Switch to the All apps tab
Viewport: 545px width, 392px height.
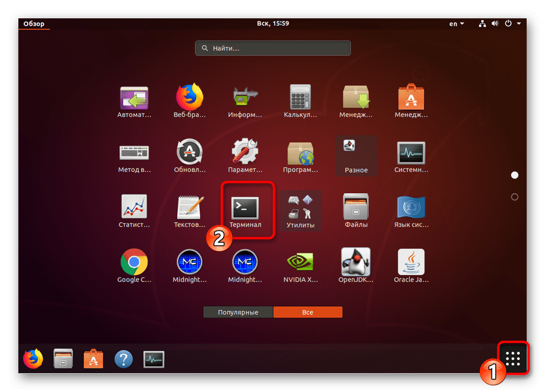coord(307,312)
